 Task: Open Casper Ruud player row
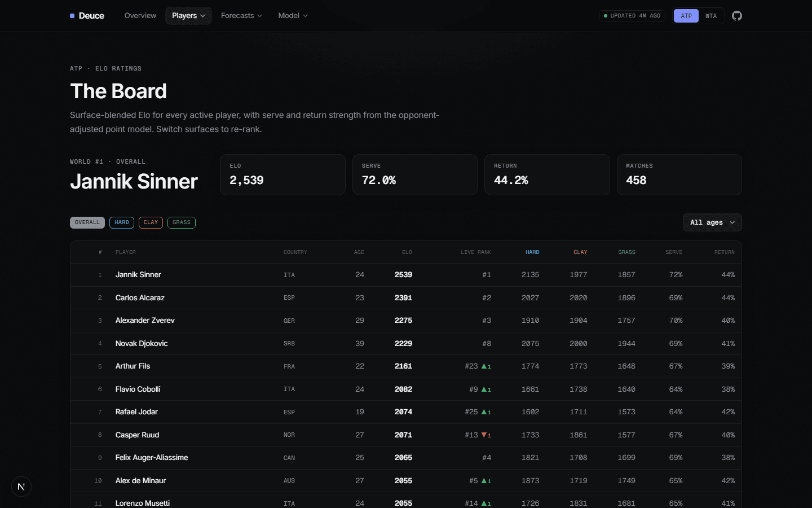pyautogui.click(x=406, y=435)
